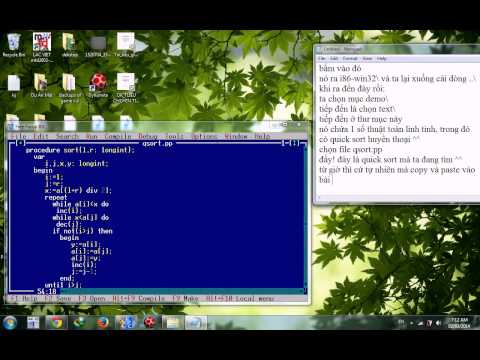Open the LAC VIET desktop shortcut

pos(42,47)
